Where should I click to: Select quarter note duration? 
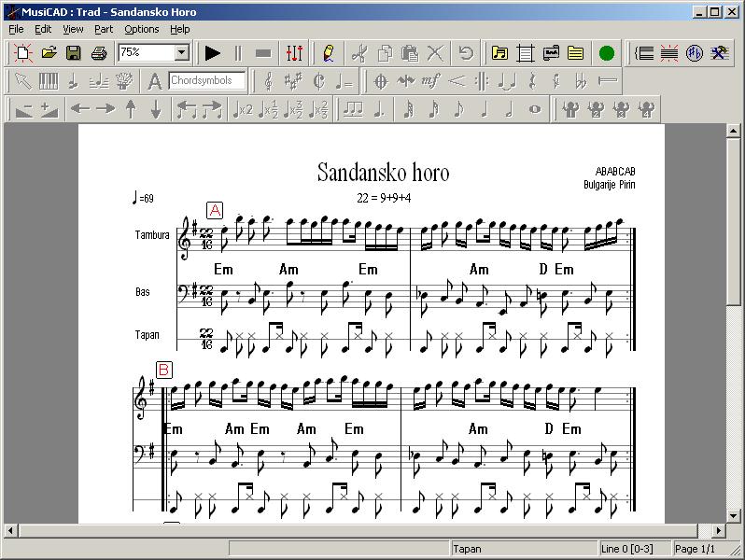tap(485, 109)
